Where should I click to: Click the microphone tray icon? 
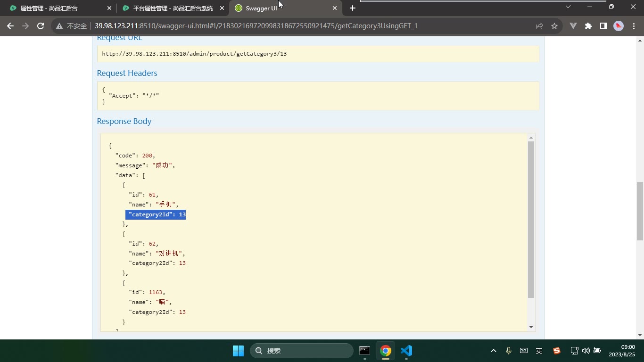pyautogui.click(x=509, y=351)
